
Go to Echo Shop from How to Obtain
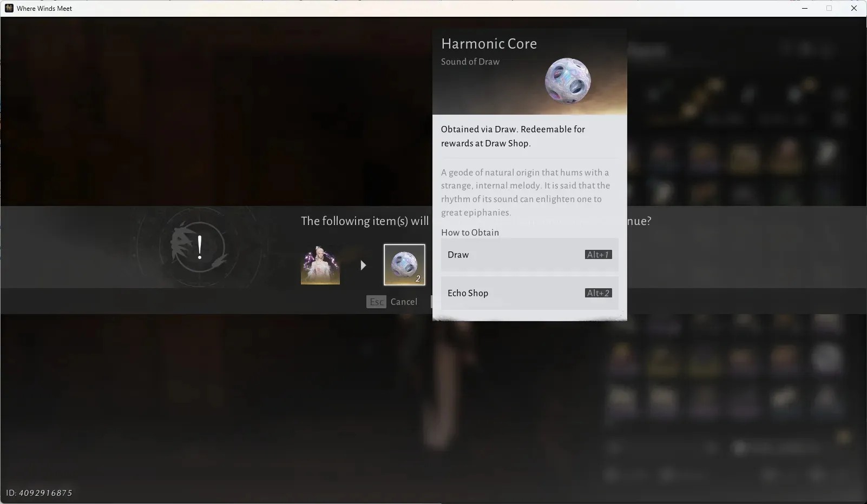tap(529, 293)
